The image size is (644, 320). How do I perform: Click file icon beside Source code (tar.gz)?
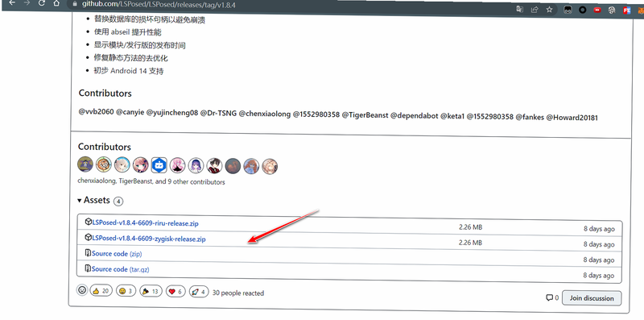point(88,268)
